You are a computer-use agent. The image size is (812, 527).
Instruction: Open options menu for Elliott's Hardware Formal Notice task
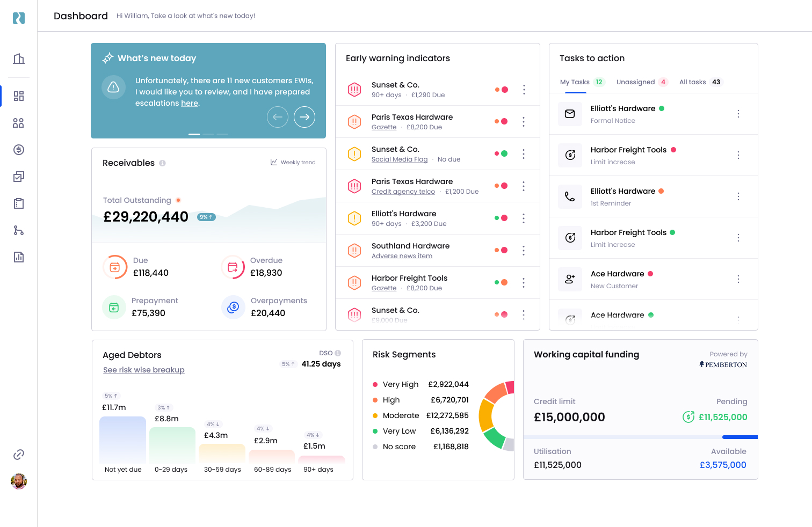tap(738, 114)
